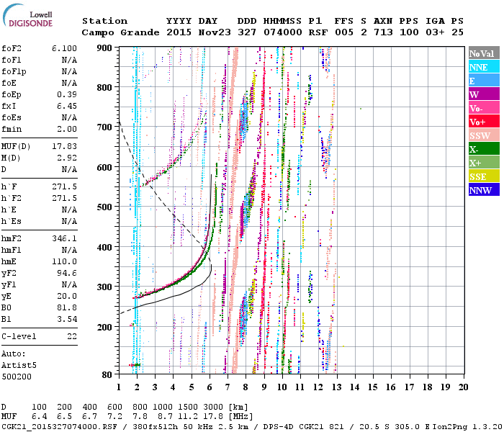Click the 900 km height axis label
504x432 pixels.
(x=104, y=48)
